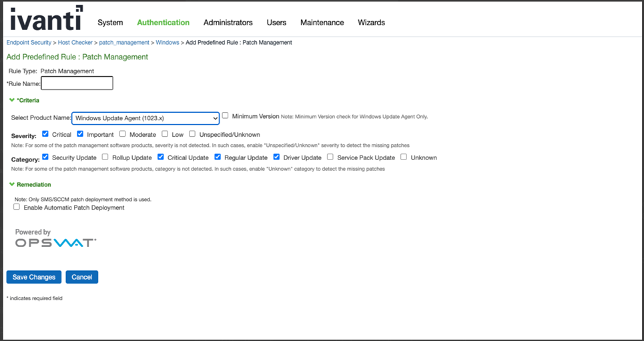Enable the Moderate severity checkbox
The image size is (644, 341).
coord(123,134)
